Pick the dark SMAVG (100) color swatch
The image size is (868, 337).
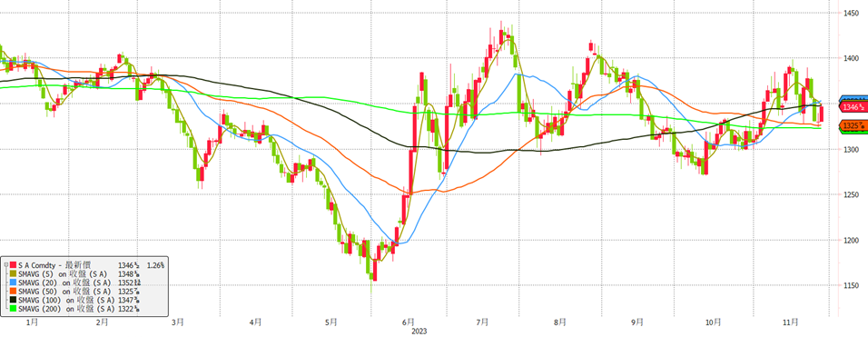point(14,300)
